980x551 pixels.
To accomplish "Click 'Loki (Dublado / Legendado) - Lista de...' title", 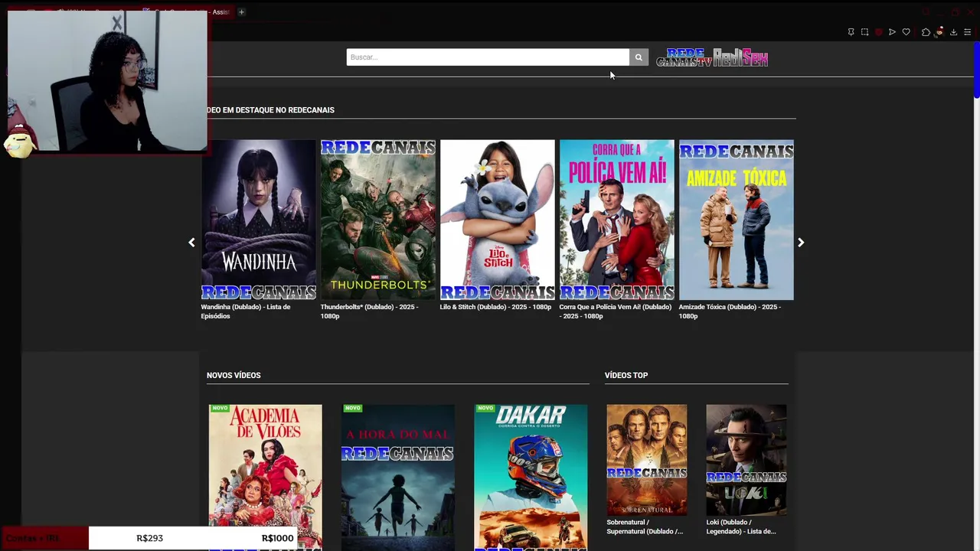I will 741,527.
